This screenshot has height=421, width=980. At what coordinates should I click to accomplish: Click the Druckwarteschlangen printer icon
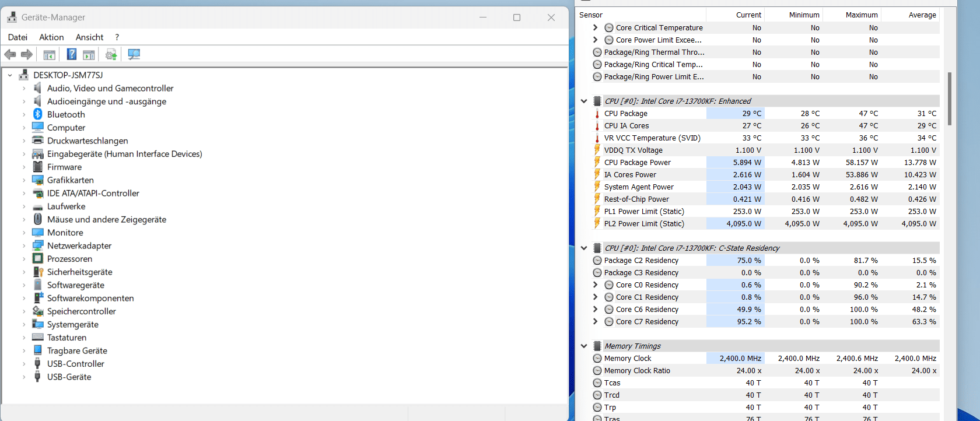[x=38, y=141]
